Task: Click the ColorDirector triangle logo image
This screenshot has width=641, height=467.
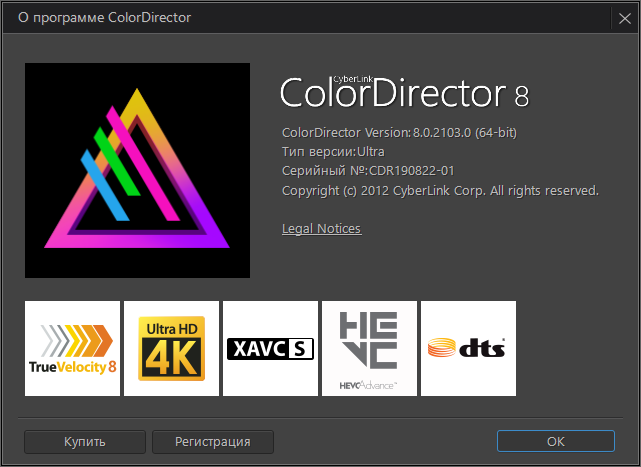Action: 137,170
